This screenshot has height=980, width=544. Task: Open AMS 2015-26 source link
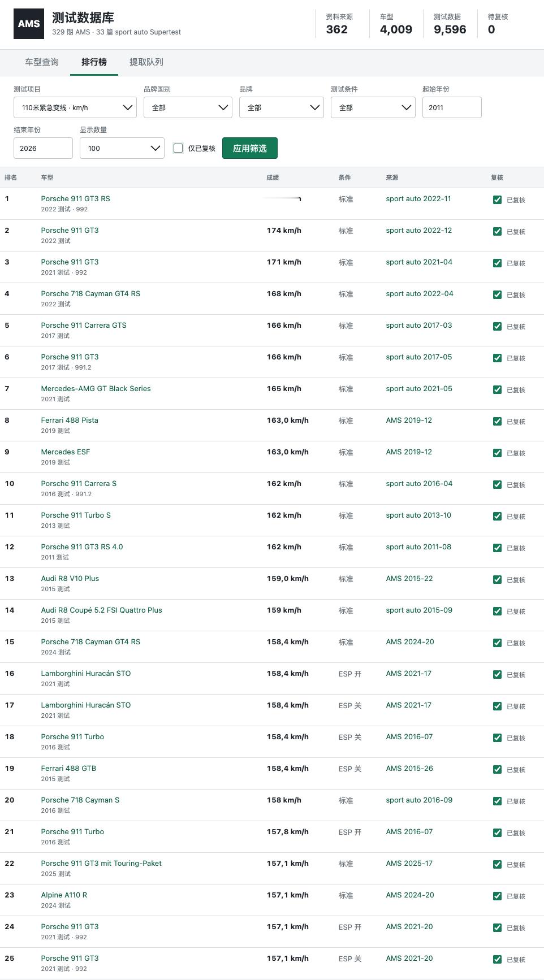pyautogui.click(x=409, y=769)
